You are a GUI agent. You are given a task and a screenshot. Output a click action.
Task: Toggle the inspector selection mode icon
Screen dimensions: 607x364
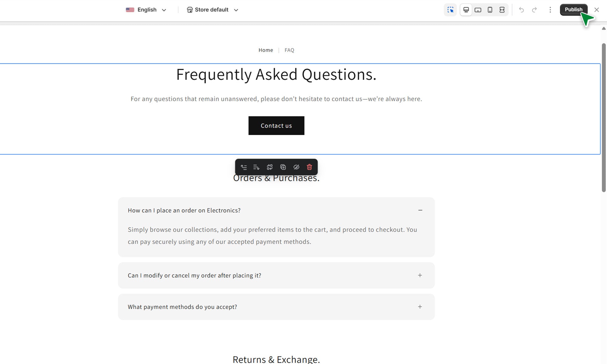(450, 10)
